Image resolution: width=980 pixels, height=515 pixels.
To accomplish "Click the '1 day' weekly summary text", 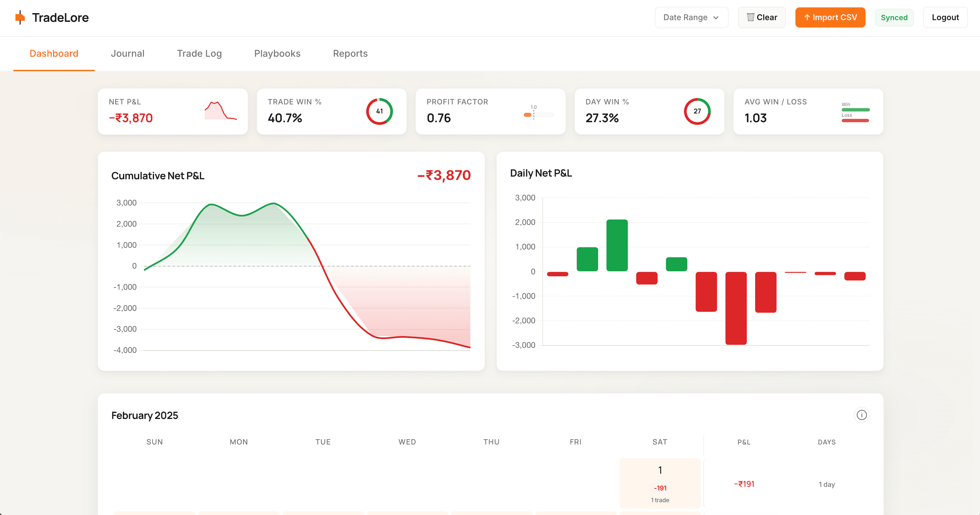I will tap(827, 484).
